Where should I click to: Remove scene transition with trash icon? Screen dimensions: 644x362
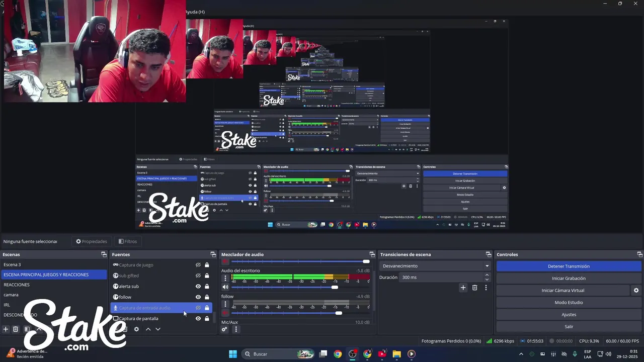pos(474,288)
